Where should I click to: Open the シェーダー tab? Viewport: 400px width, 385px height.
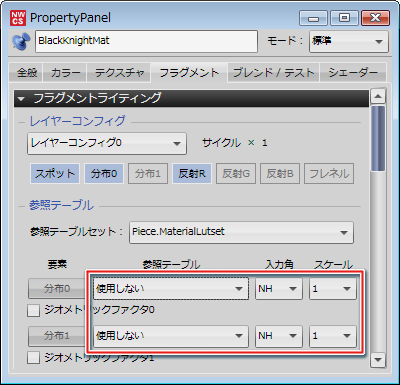point(353,72)
